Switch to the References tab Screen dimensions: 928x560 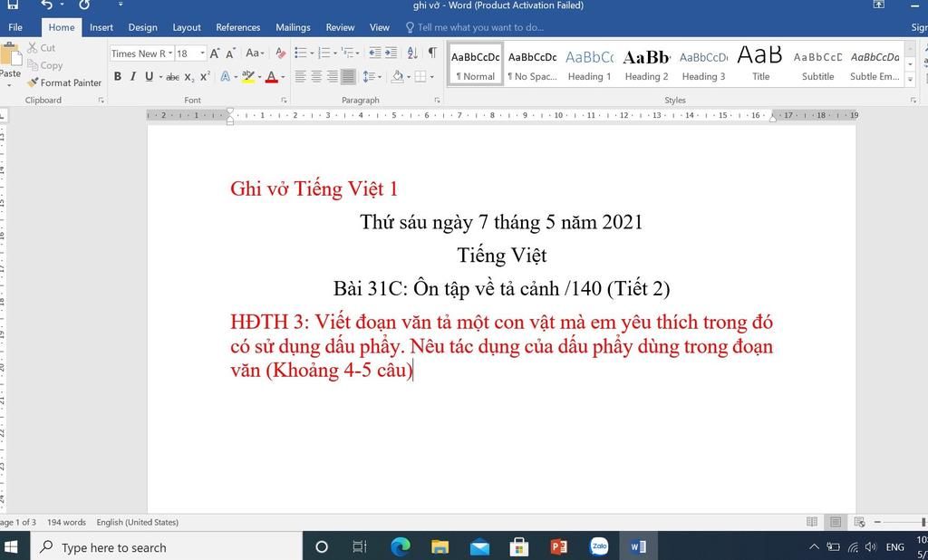[238, 27]
